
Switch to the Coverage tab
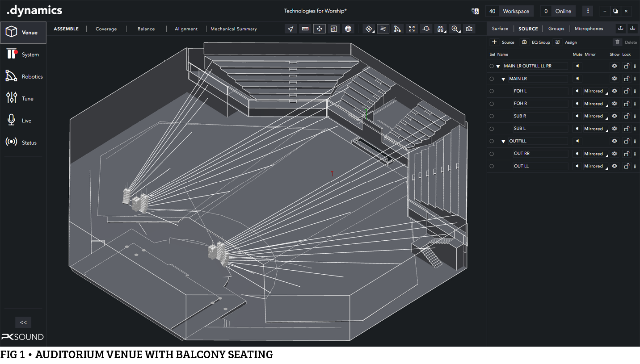tap(106, 29)
